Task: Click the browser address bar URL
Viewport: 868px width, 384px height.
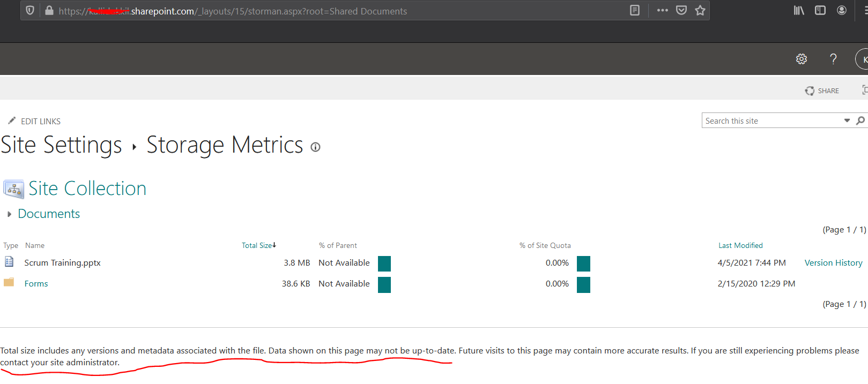Action: pos(233,11)
